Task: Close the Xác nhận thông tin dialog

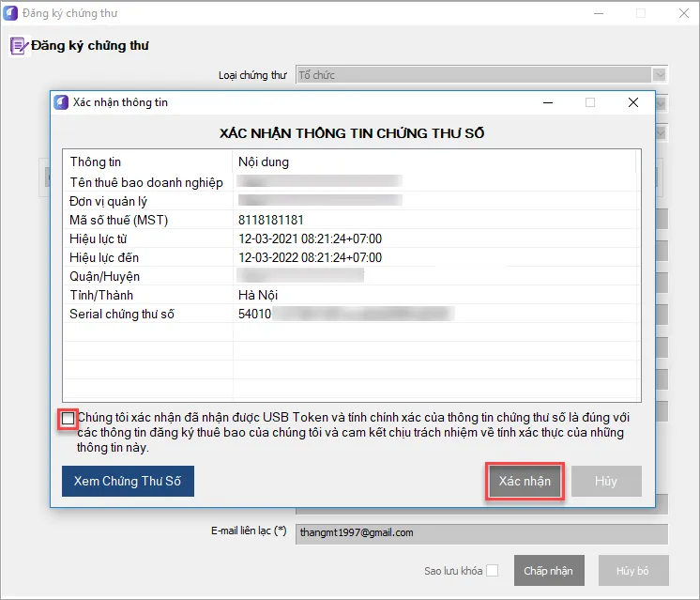Action: point(633,102)
